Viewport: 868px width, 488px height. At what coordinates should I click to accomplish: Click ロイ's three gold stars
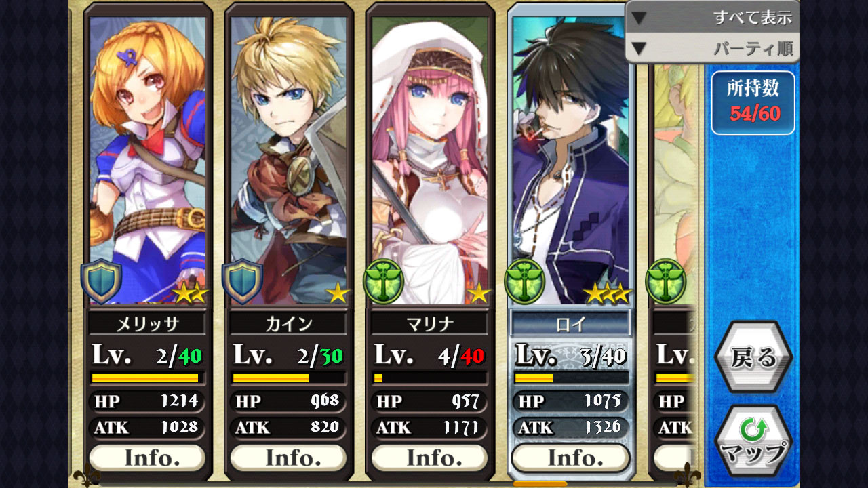(608, 293)
